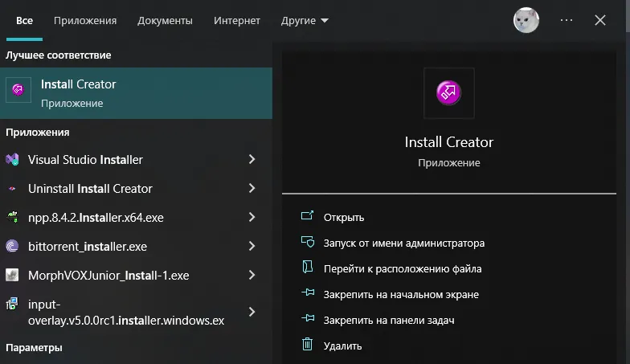Click the file location icon
The width and height of the screenshot is (630, 364).
coord(307,267)
